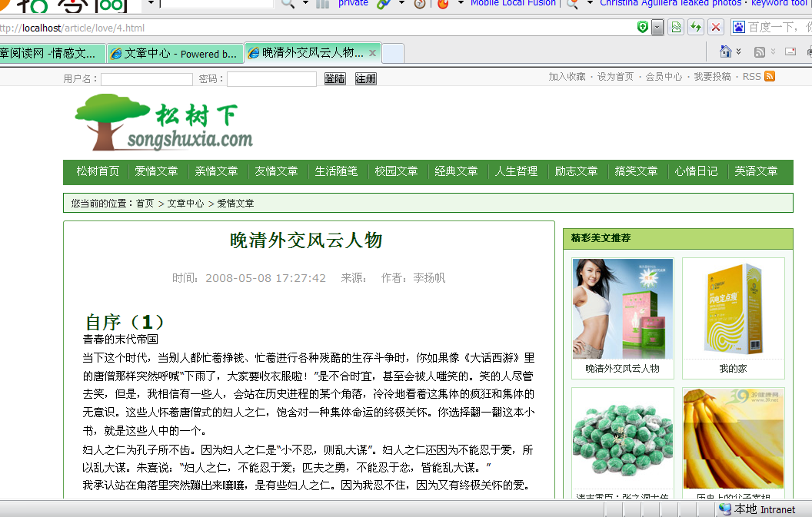This screenshot has width=812, height=517.
Task: Click the red X stop loading icon
Action: tap(716, 28)
